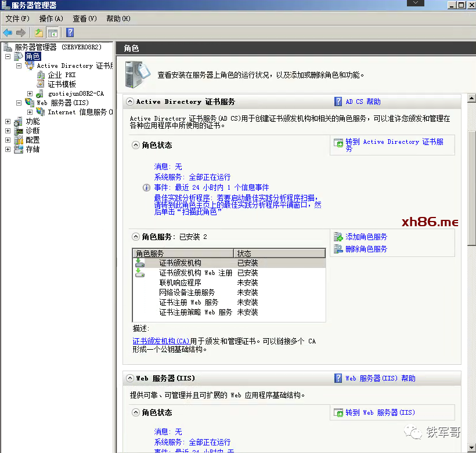This screenshot has width=476, height=453.
Task: Expand the guotiejun08R2-CA tree node
Action: (x=30, y=93)
